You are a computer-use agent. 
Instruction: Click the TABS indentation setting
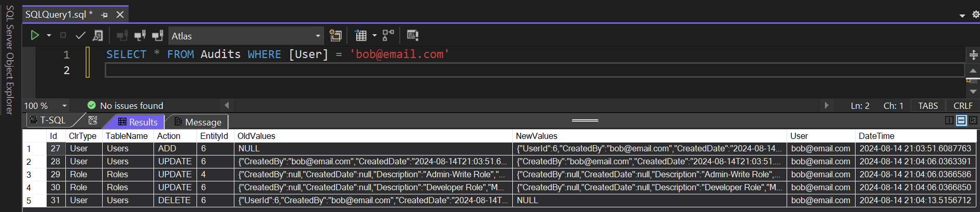pyautogui.click(x=928, y=106)
